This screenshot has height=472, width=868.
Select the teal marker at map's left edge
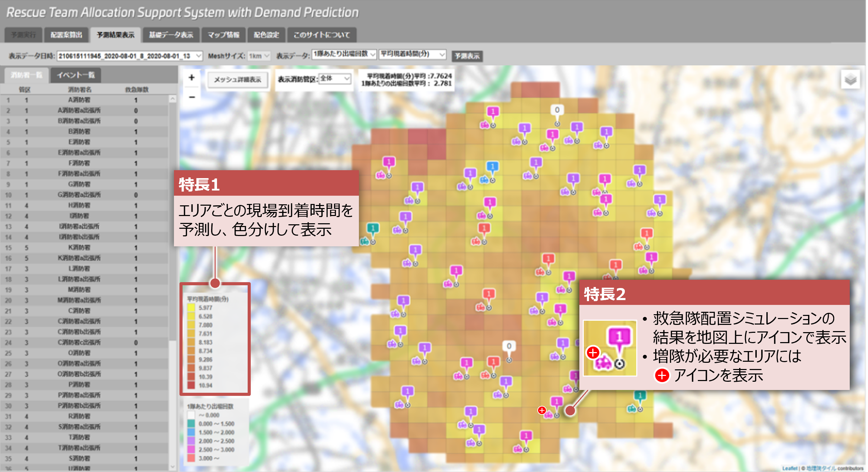pyautogui.click(x=373, y=228)
